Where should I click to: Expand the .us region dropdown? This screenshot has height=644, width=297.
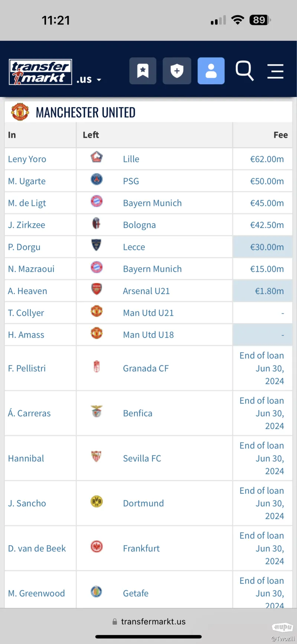[x=89, y=79]
